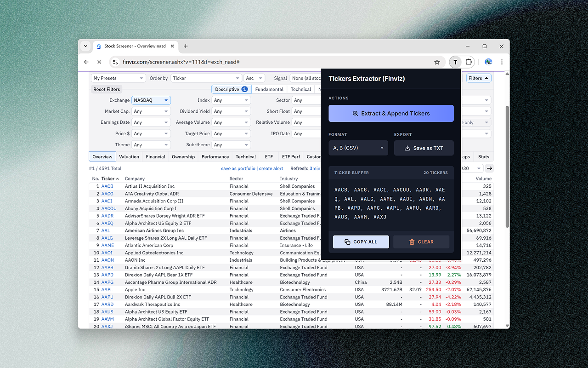Click the browser address bar URL
588x368 pixels.
181,62
